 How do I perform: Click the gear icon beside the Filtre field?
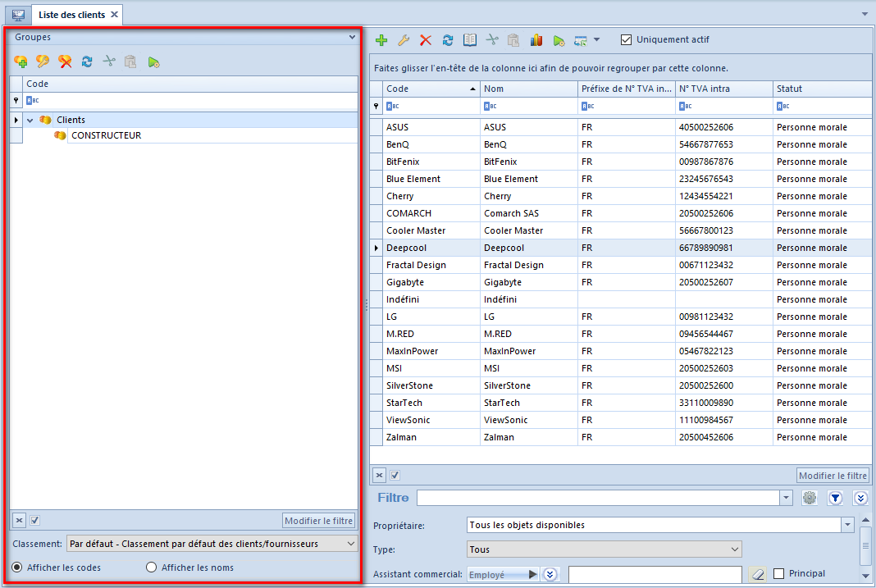810,498
